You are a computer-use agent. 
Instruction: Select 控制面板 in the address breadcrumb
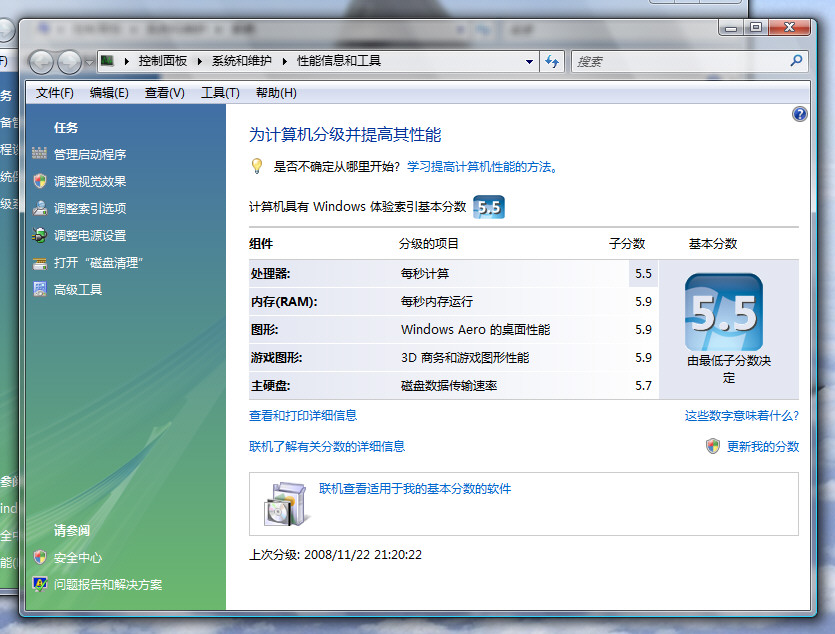tap(162, 61)
